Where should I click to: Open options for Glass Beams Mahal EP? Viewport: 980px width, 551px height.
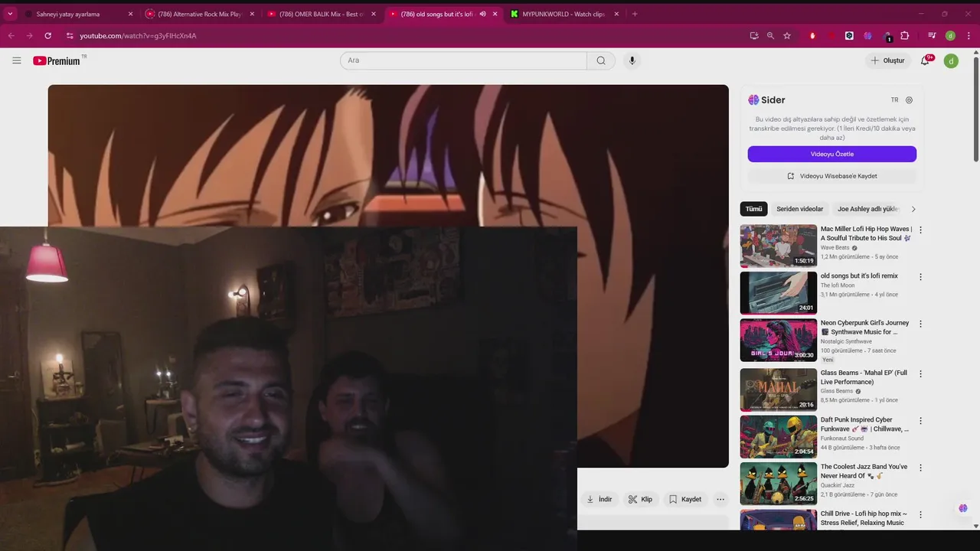pyautogui.click(x=920, y=374)
